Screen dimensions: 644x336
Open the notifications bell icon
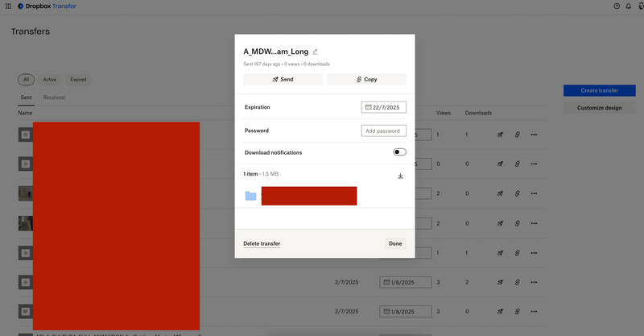(x=629, y=6)
